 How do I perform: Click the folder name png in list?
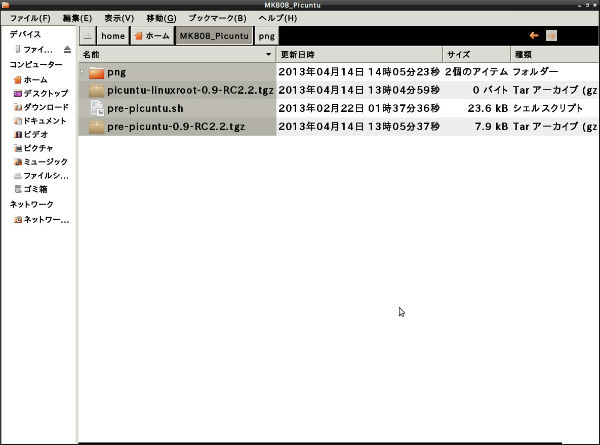tap(116, 72)
